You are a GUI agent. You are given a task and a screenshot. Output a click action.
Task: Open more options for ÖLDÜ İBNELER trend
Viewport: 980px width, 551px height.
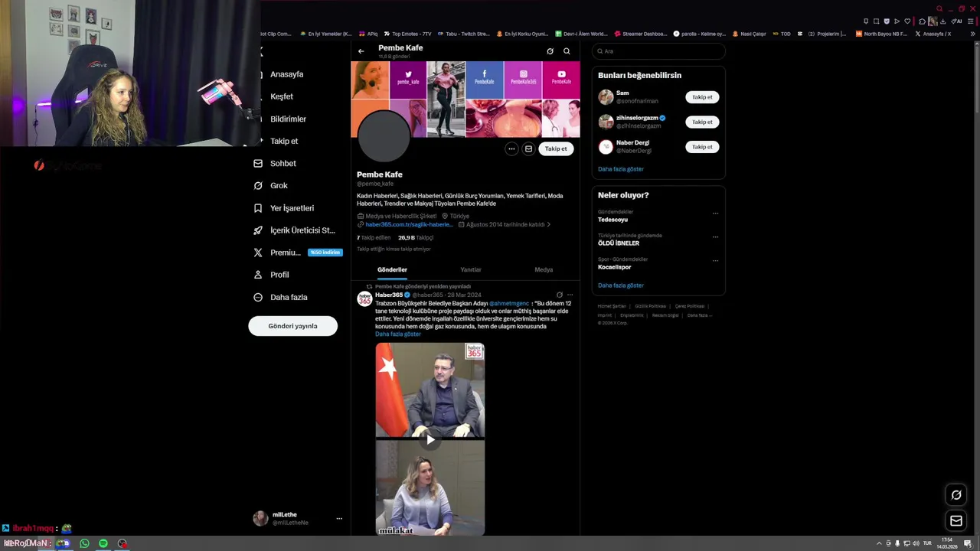coord(715,237)
